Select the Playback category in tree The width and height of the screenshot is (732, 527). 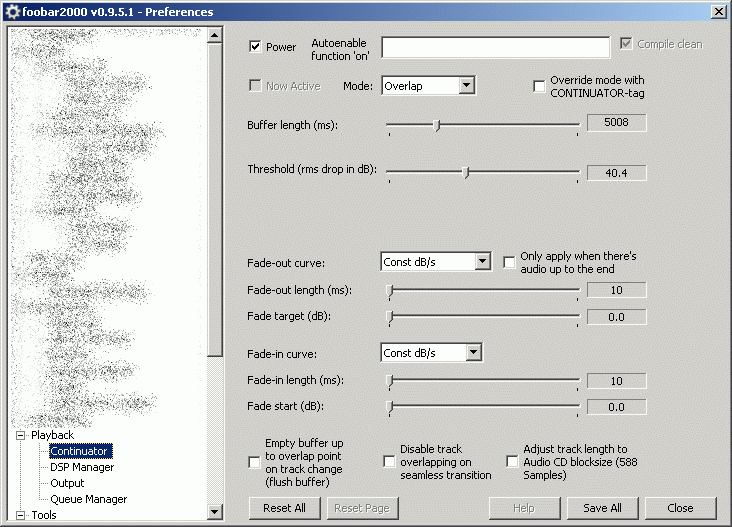tap(52, 435)
